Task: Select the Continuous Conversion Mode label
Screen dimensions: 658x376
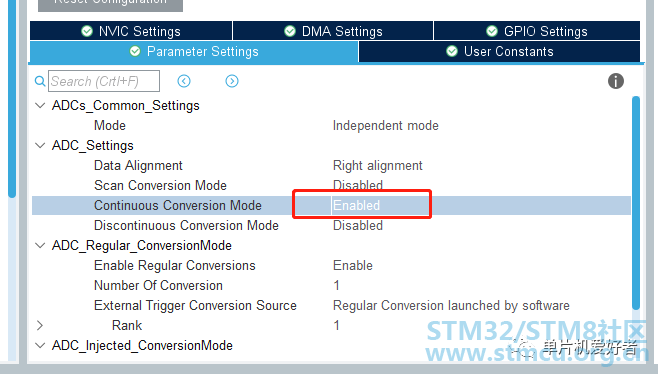Action: point(178,205)
